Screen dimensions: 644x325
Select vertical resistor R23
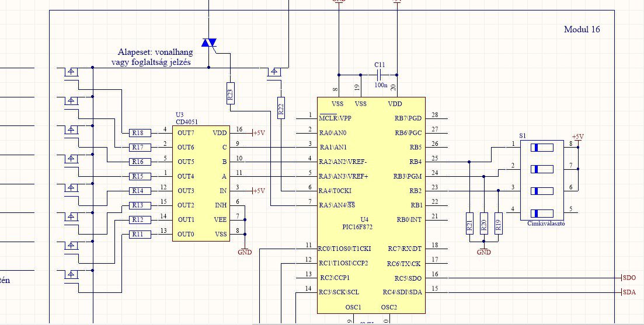tap(231, 93)
